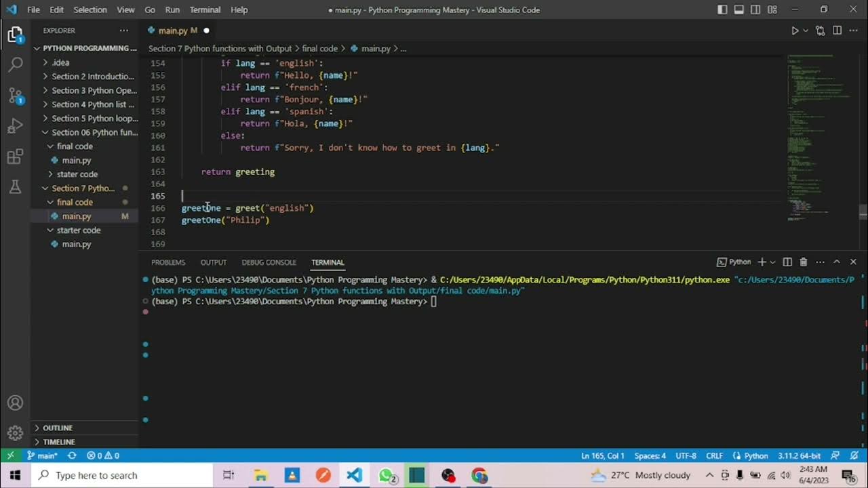
Task: Split the editor to the right
Action: (837, 30)
